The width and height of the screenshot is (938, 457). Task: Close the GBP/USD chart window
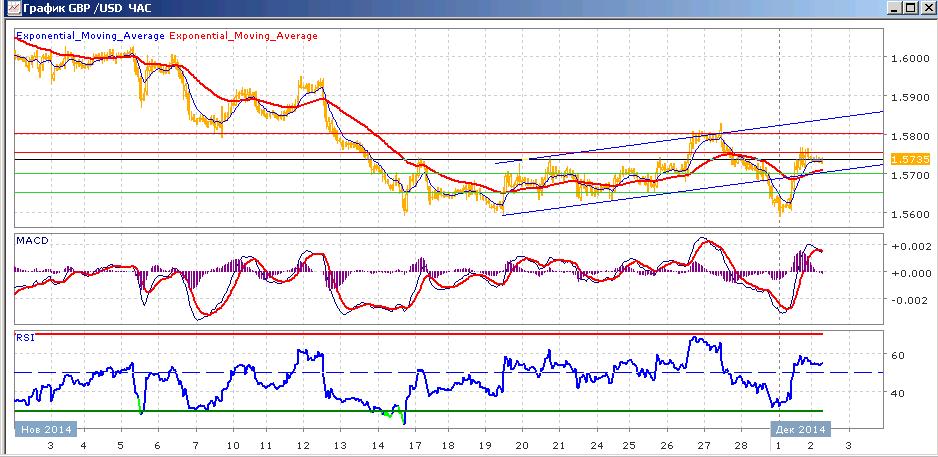(x=925, y=8)
